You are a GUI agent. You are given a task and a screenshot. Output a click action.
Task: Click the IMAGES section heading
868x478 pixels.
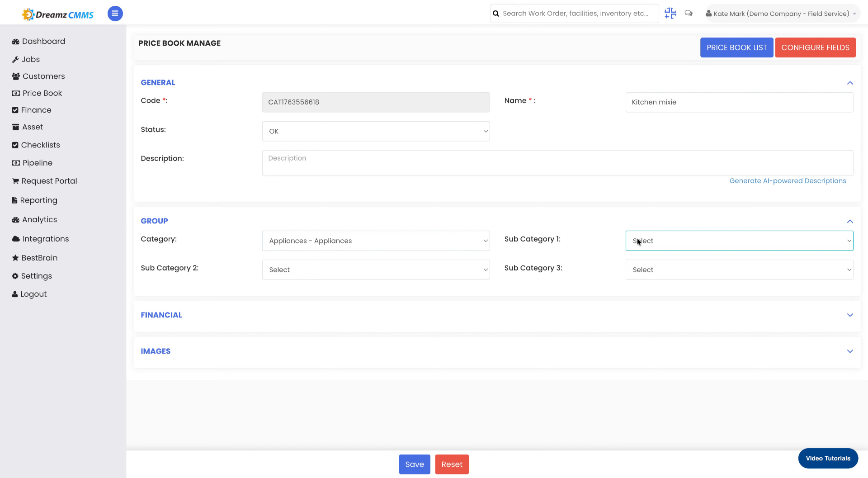click(x=156, y=351)
